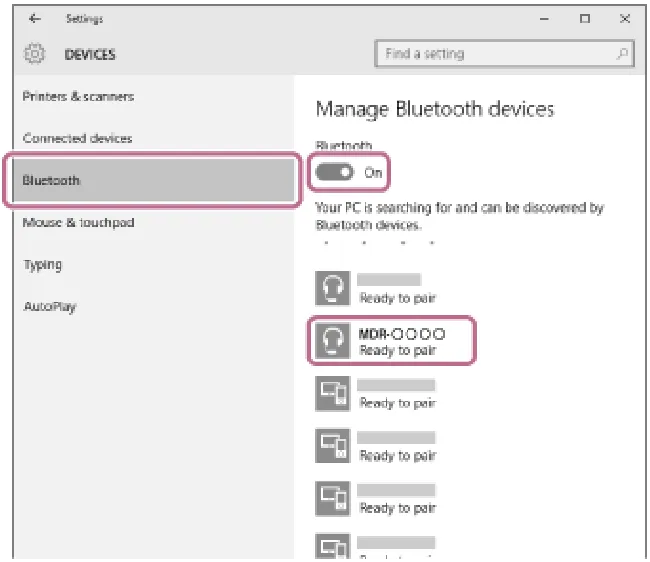The width and height of the screenshot is (650, 562).
Task: Select the third computer-phone device icon
Action: pos(332,498)
